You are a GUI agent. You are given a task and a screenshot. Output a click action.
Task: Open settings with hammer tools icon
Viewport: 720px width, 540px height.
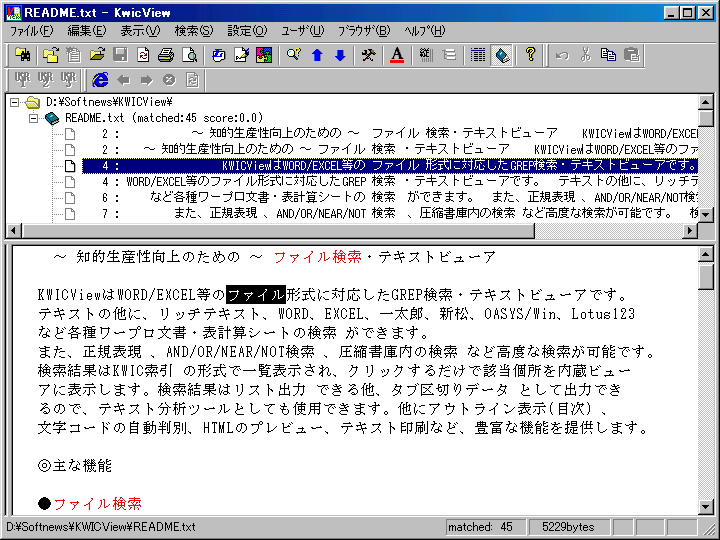(x=368, y=56)
